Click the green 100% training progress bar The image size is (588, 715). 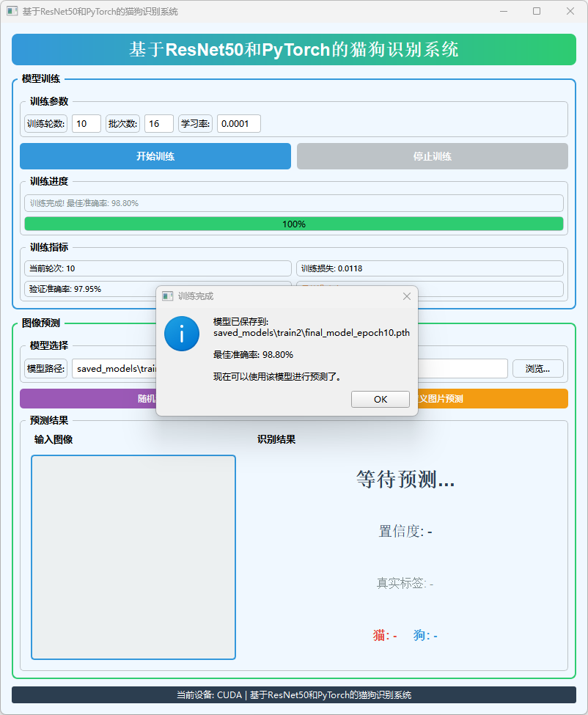[x=293, y=224]
